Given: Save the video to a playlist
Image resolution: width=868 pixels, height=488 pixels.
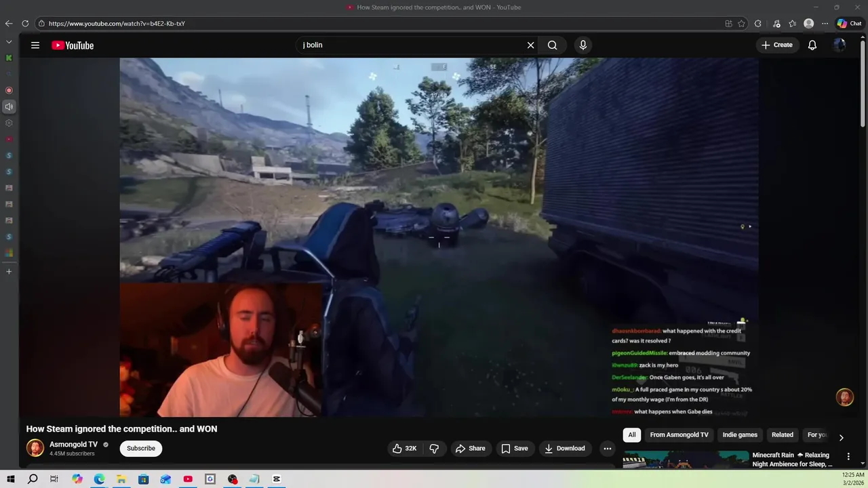Looking at the screenshot, I should [x=514, y=448].
